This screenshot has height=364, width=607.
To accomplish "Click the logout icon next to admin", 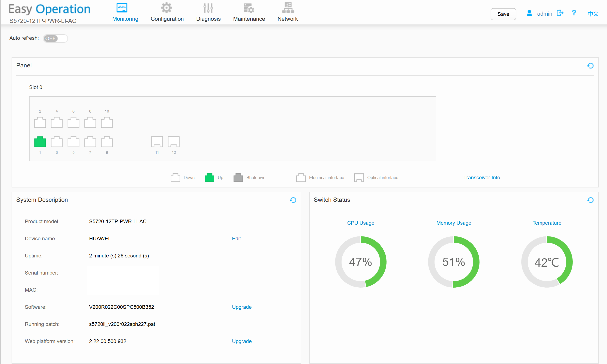I will click(x=560, y=13).
